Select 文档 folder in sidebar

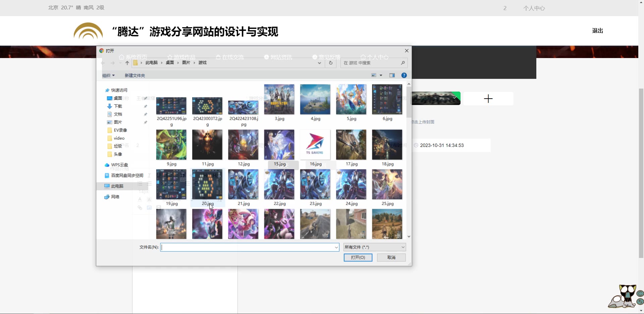click(114, 114)
